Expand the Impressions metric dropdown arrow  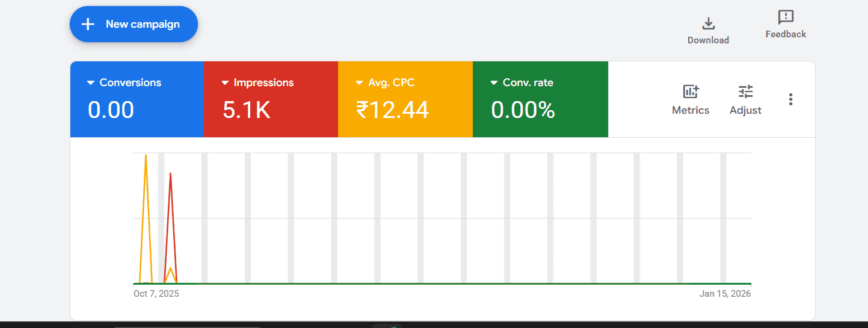pos(226,82)
